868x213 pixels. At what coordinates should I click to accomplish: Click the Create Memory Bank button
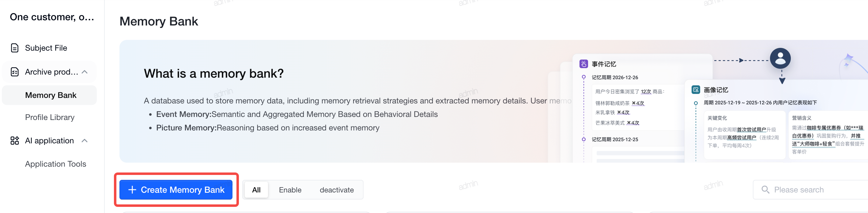coord(176,190)
